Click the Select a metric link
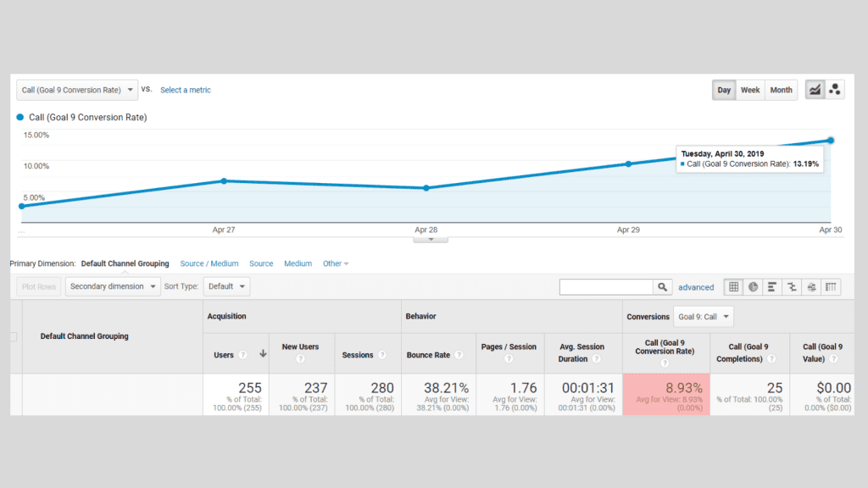 tap(185, 90)
